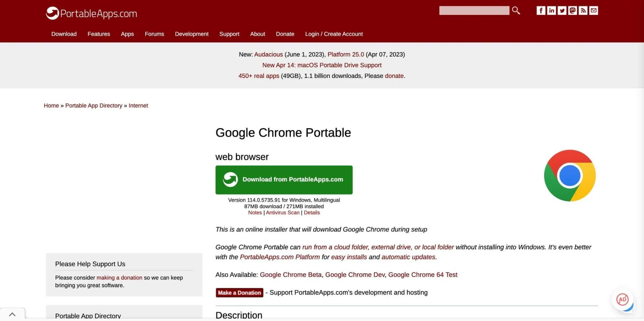Viewport: 644px width, 321px height.
Task: Open the Twitter social icon
Action: (562, 10)
